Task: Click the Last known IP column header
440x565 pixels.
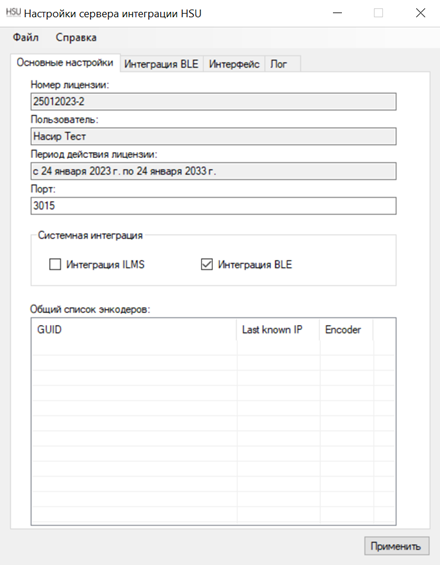Action: [279, 330]
